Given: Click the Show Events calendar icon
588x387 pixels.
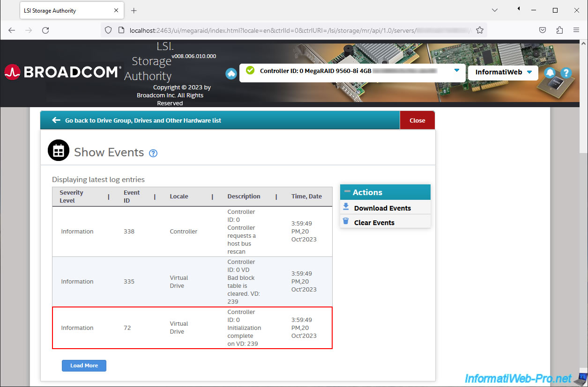Looking at the screenshot, I should pos(59,150).
